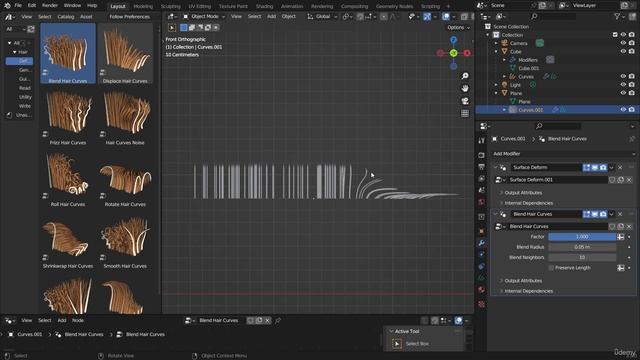Click the pan hand icon in viewport
Screen dimensions: 640x360
click(x=465, y=88)
